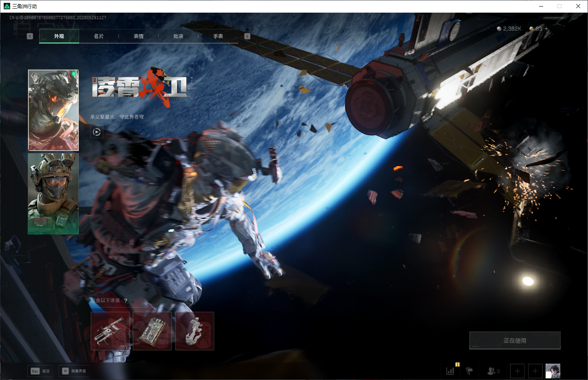Add a teammate in the second empty slot
This screenshot has height=380, width=588.
(535, 371)
